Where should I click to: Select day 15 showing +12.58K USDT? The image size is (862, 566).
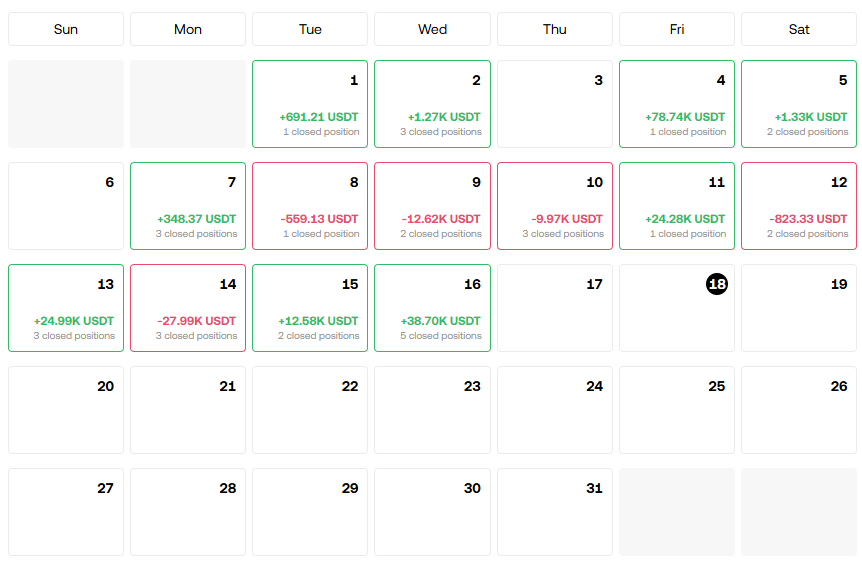pyautogui.click(x=310, y=308)
